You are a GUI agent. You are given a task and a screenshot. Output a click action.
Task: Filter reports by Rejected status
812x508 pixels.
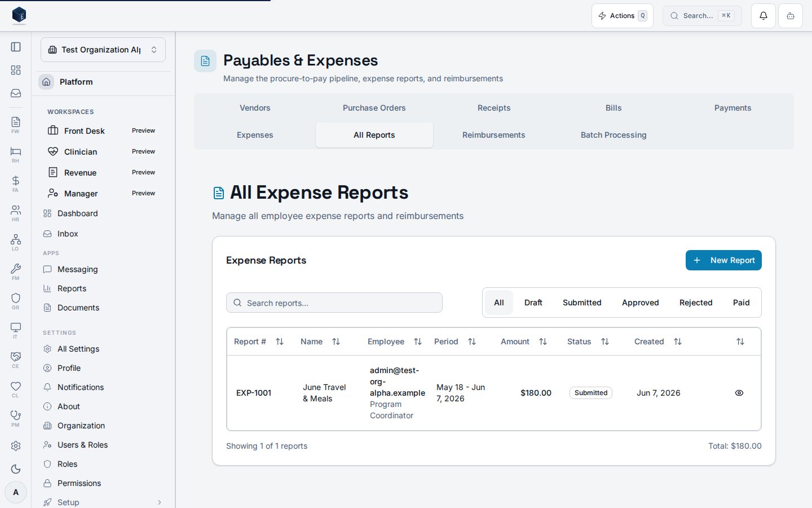click(696, 303)
